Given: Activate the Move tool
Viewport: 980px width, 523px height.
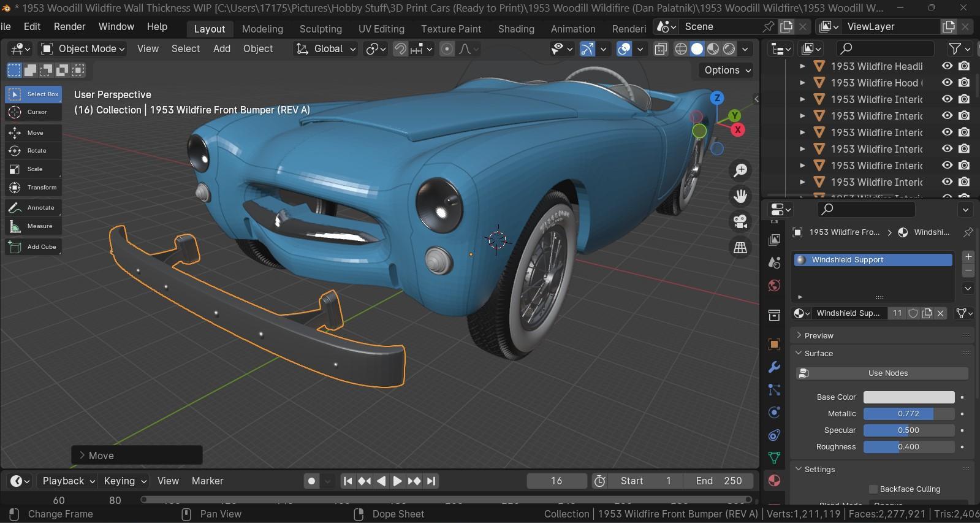Looking at the screenshot, I should [x=34, y=132].
